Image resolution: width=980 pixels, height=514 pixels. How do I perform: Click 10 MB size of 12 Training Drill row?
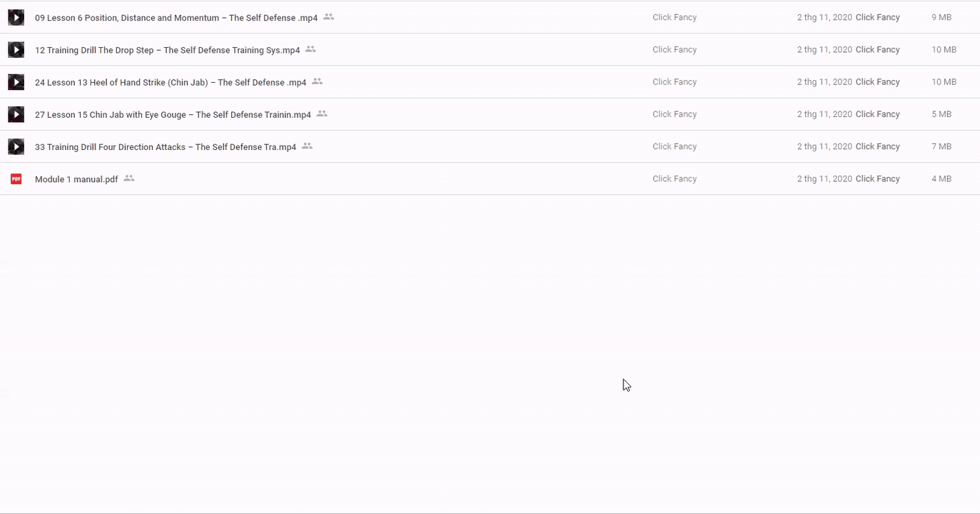coord(944,49)
